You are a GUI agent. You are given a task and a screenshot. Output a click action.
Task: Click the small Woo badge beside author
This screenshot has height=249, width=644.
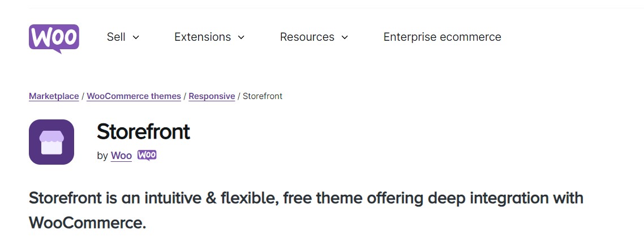(x=147, y=155)
